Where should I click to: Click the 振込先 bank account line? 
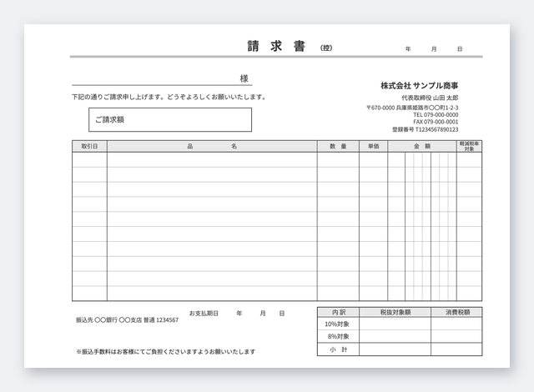pyautogui.click(x=127, y=320)
